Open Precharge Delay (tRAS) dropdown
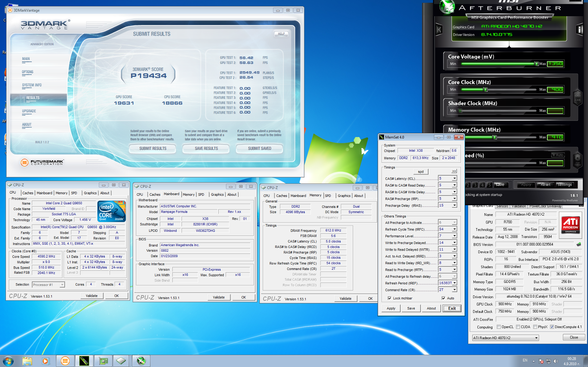588x367 pixels. click(455, 205)
